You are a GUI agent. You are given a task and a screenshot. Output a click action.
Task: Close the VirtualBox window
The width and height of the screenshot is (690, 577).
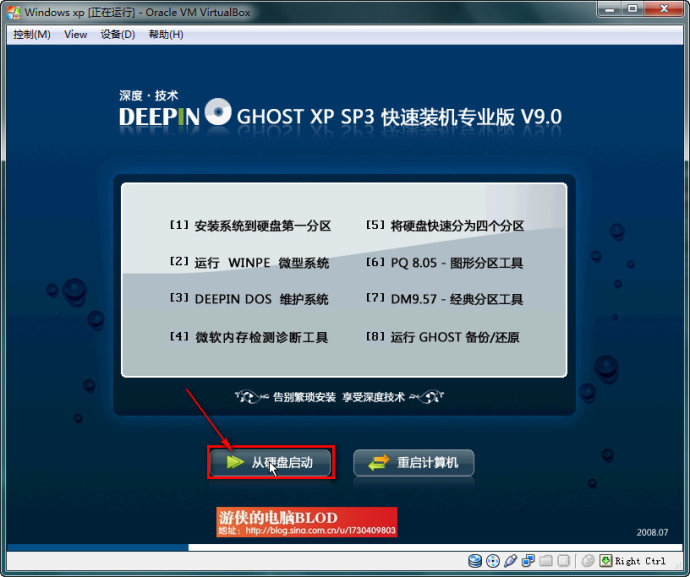[x=664, y=9]
